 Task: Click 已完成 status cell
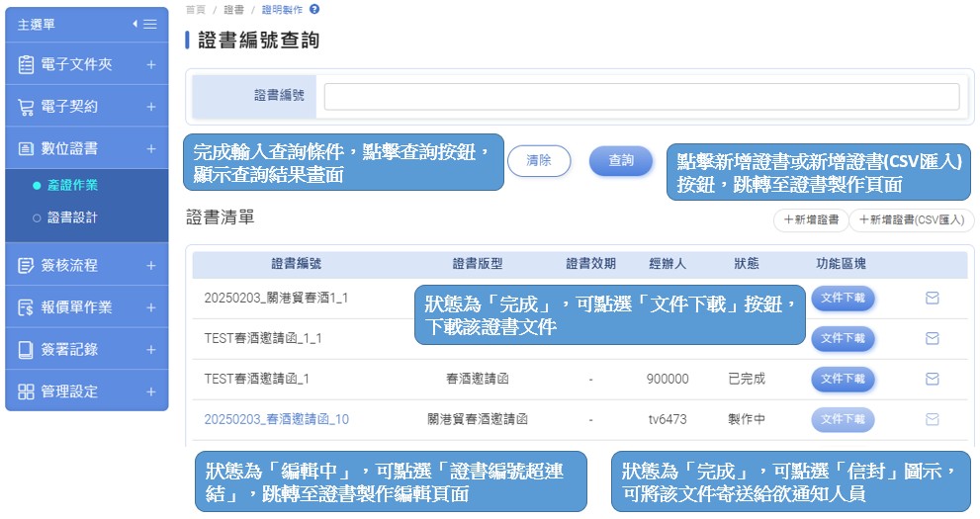coord(747,379)
